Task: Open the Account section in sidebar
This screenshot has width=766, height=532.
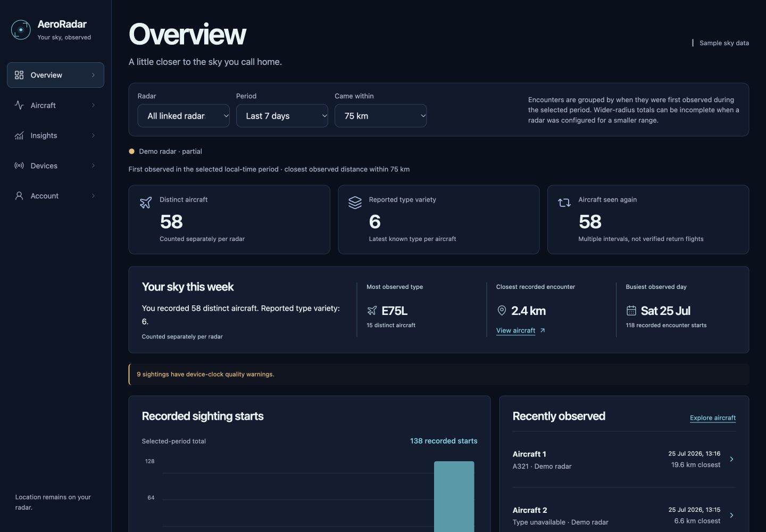Action: [55, 196]
